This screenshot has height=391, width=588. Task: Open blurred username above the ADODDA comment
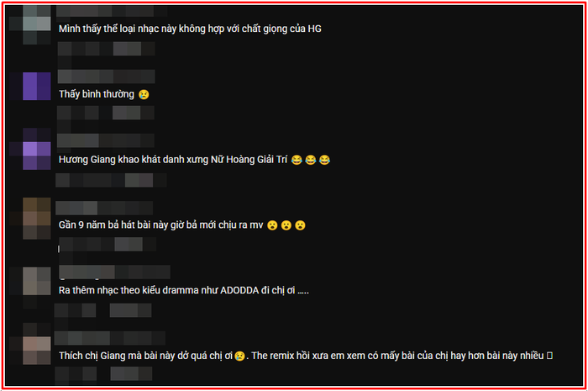[x=115, y=272]
